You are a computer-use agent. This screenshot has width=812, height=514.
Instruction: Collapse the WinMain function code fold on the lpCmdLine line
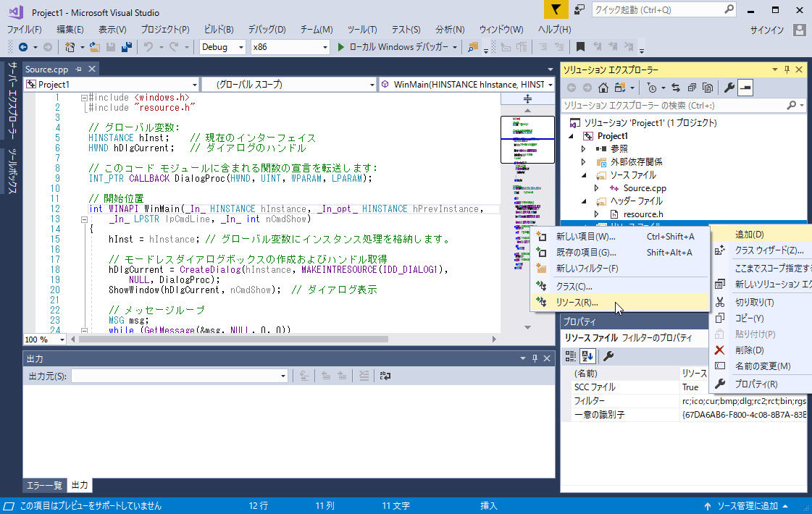[84, 219]
